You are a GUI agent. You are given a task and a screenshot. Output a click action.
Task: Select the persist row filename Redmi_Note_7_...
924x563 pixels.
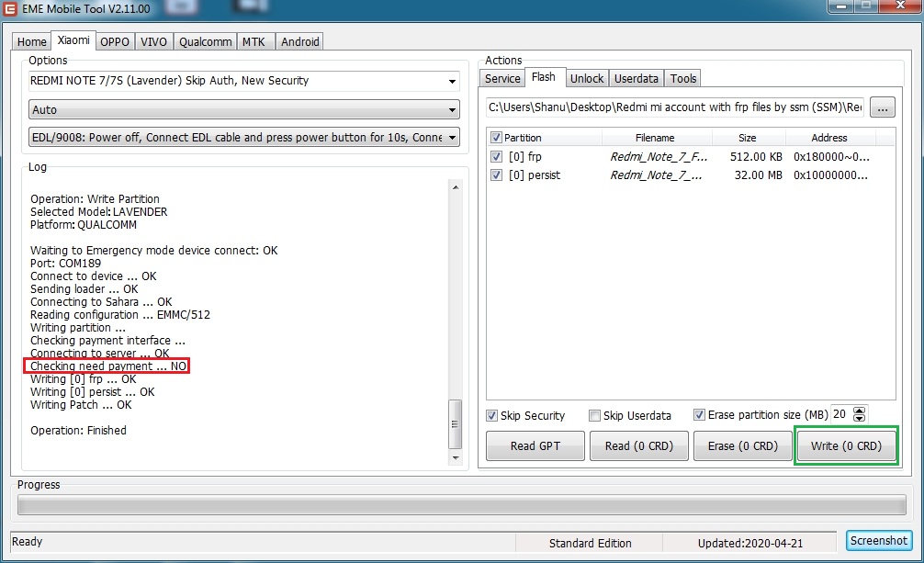(656, 175)
